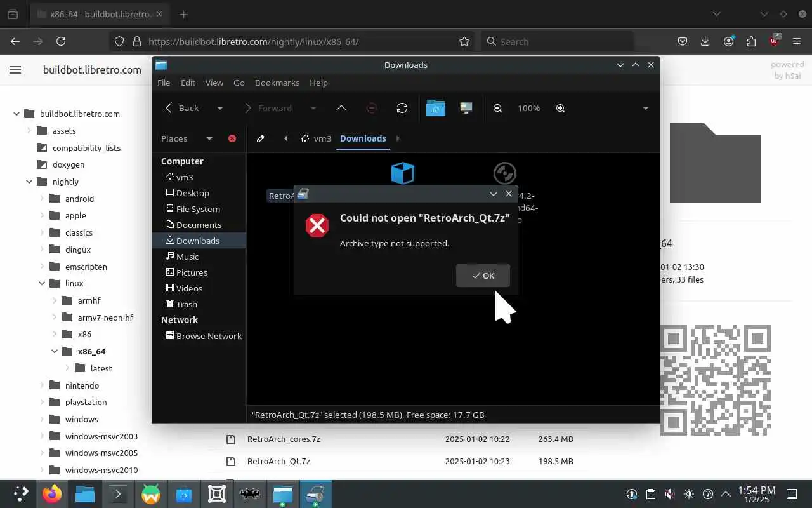Toggle editable location bar pencil icon
Viewport: 812px width, 508px height.
260,138
